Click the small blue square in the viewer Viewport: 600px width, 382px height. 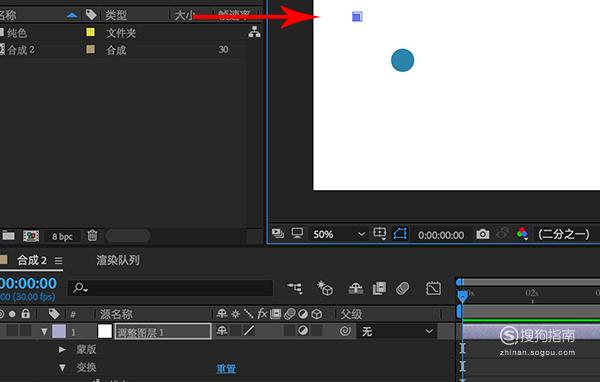[x=357, y=16]
